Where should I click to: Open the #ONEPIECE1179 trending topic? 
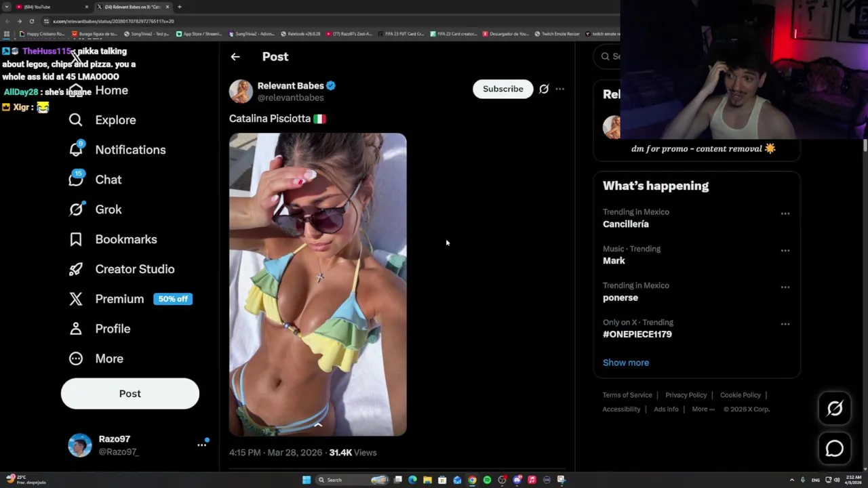click(x=637, y=334)
